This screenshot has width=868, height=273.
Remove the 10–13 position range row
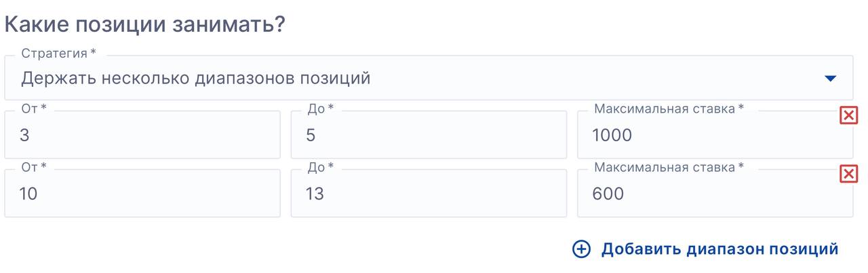[x=848, y=174]
